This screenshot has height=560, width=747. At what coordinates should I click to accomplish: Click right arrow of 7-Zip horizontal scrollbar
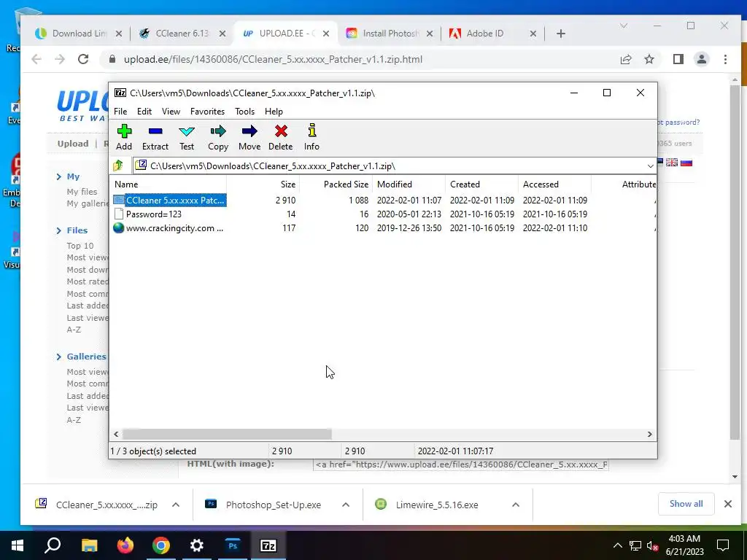[650, 435]
